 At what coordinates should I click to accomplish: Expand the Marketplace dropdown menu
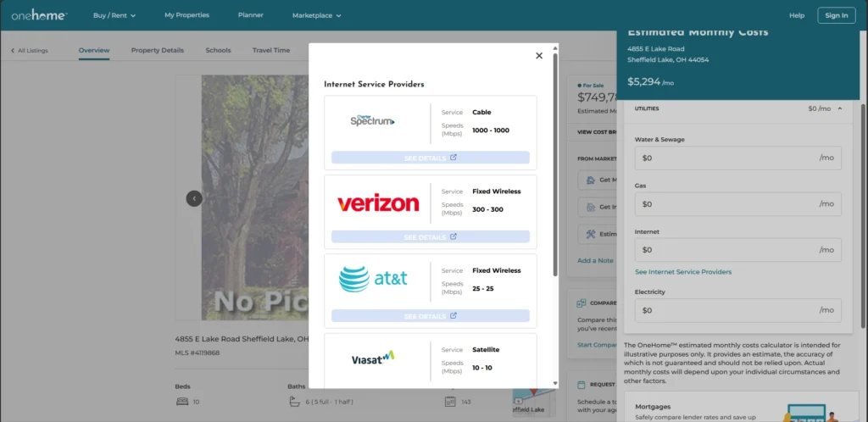316,15
